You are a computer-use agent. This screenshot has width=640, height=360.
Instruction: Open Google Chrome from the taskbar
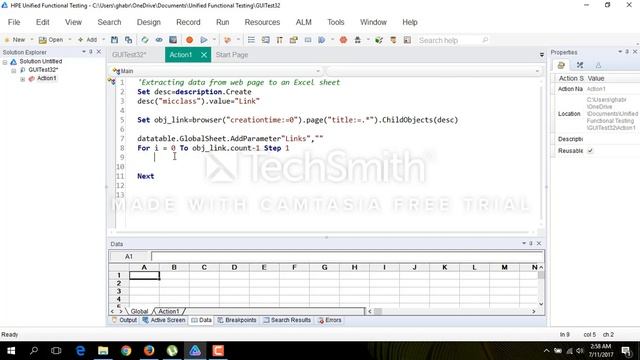[126, 351]
